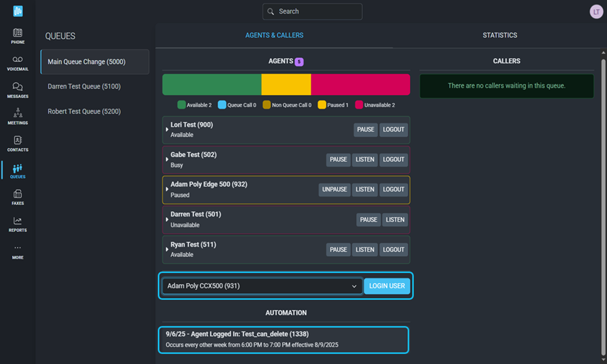Select Darren Test Queue (5100)
The width and height of the screenshot is (607, 364).
(84, 86)
